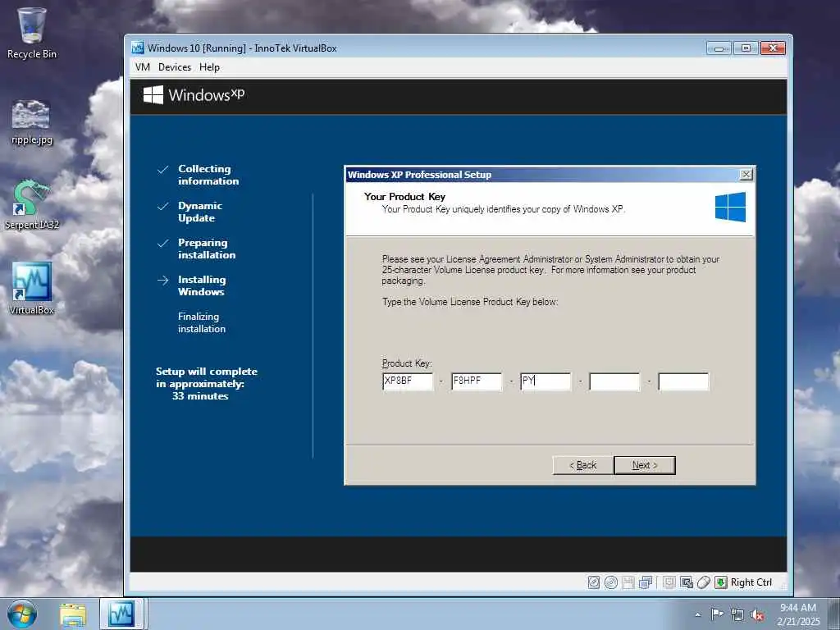Open the Recycle Bin on desktop
Screen dimensions: 840x630
tap(32, 32)
